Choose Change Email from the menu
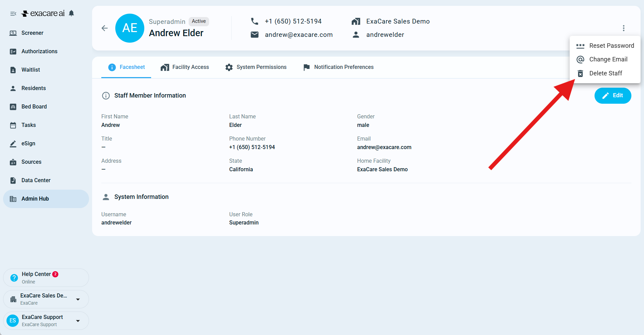The height and width of the screenshot is (335, 644). click(x=605, y=59)
